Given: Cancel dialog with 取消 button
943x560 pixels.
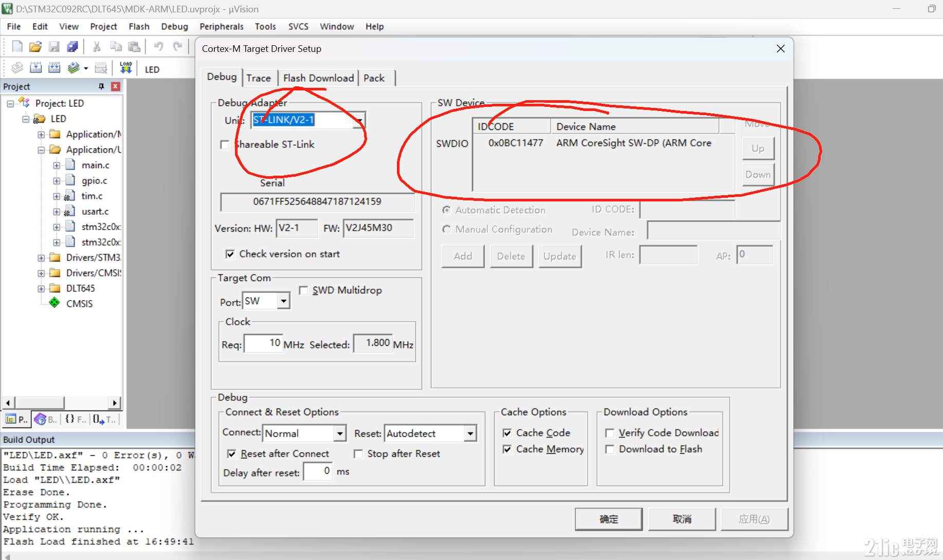Looking at the screenshot, I should click(682, 519).
